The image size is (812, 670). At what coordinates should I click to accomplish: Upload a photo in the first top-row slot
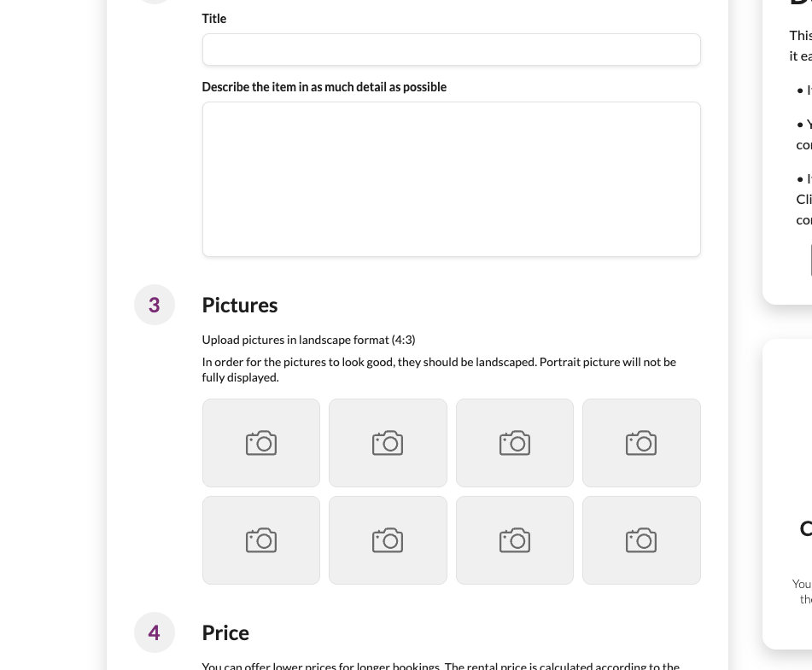pyautogui.click(x=261, y=443)
